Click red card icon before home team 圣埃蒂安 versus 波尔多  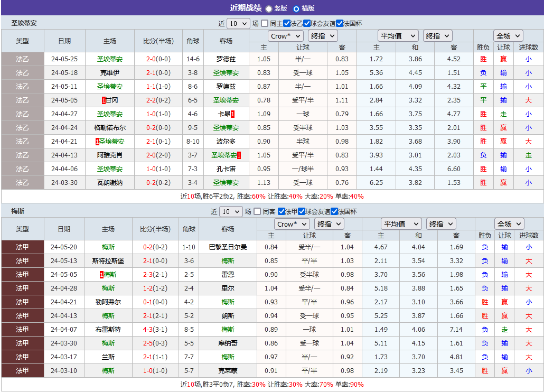98,142
